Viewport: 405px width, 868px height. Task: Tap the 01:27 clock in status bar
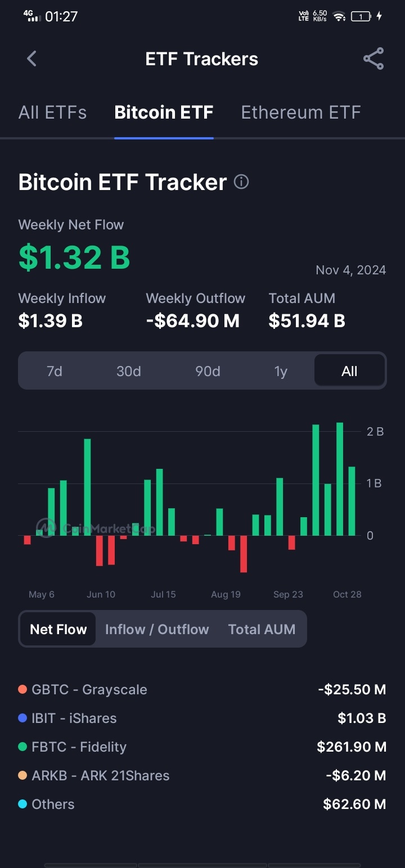click(61, 16)
